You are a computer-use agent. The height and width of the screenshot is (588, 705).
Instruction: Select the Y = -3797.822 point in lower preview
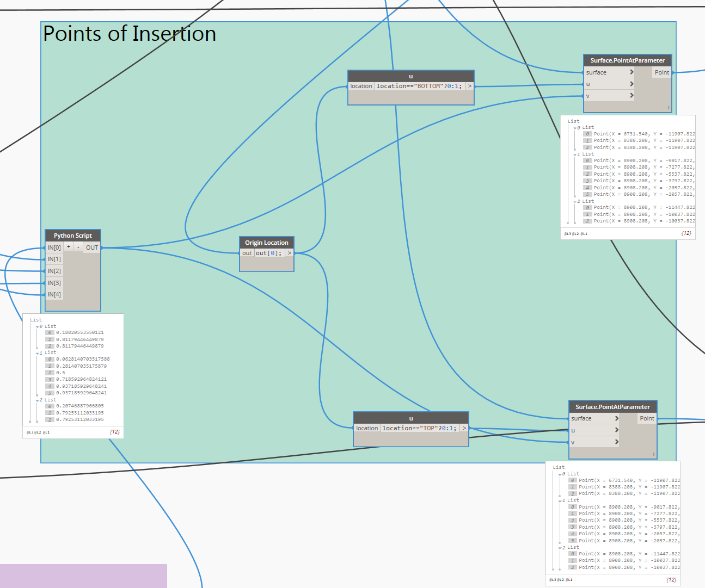(629, 527)
